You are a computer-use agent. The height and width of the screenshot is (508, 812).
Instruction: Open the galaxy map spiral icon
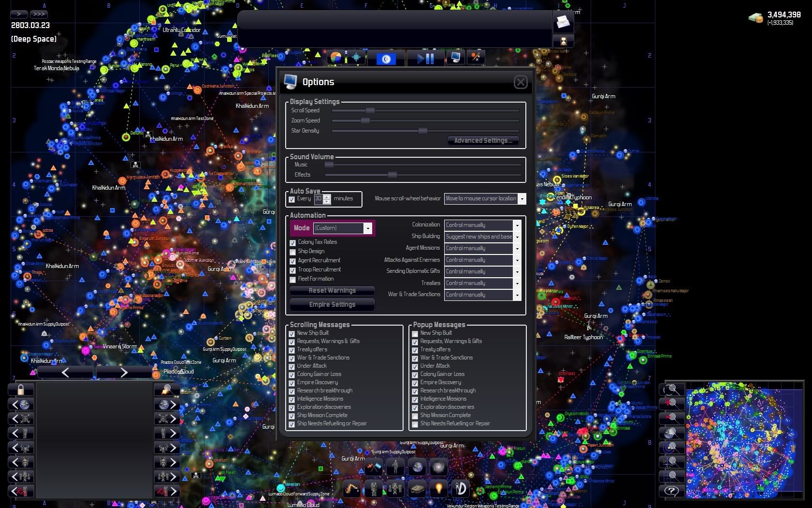click(x=438, y=467)
